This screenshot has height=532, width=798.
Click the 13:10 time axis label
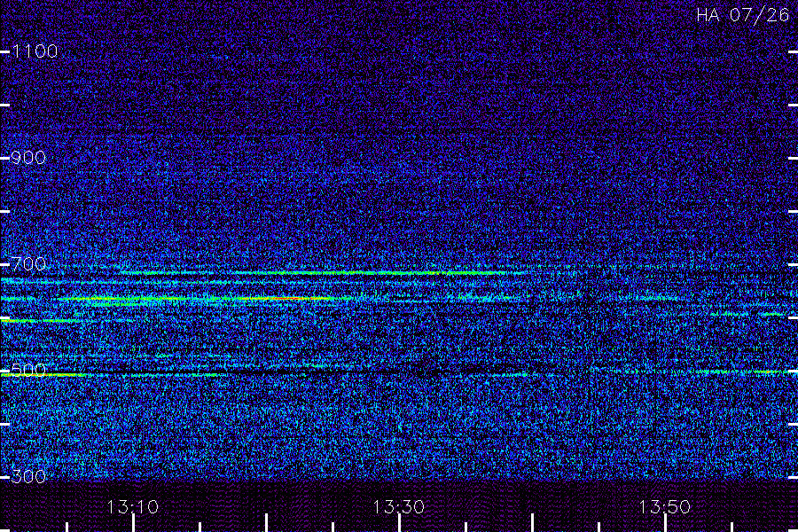(133, 507)
